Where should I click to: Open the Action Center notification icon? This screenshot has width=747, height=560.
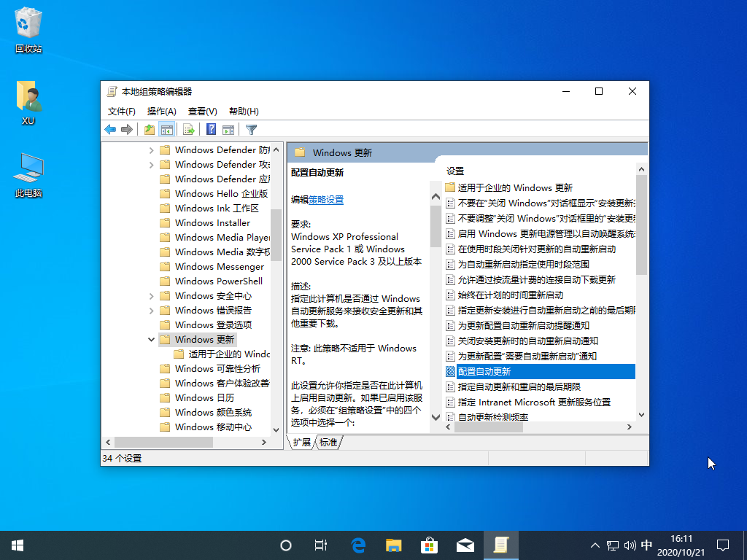click(723, 545)
